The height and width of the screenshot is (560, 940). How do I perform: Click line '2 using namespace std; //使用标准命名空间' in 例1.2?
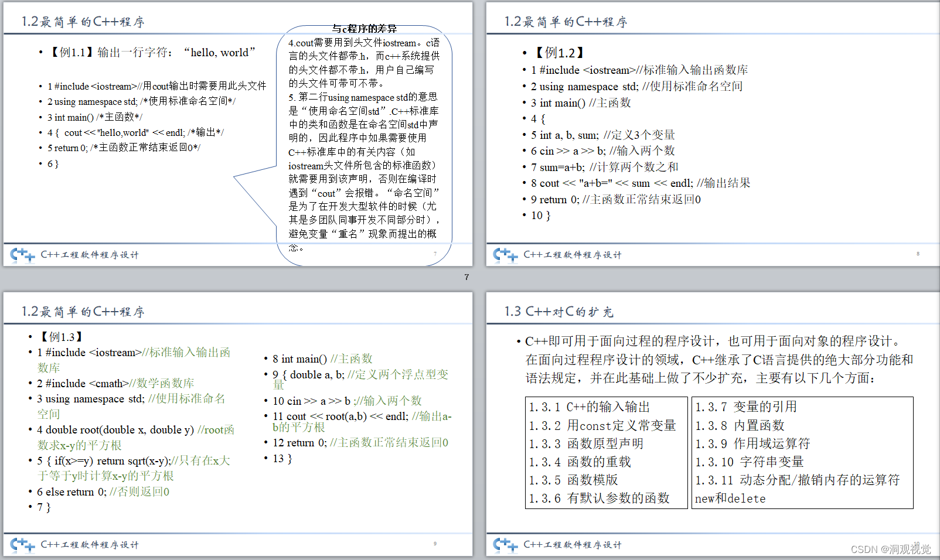click(x=636, y=87)
